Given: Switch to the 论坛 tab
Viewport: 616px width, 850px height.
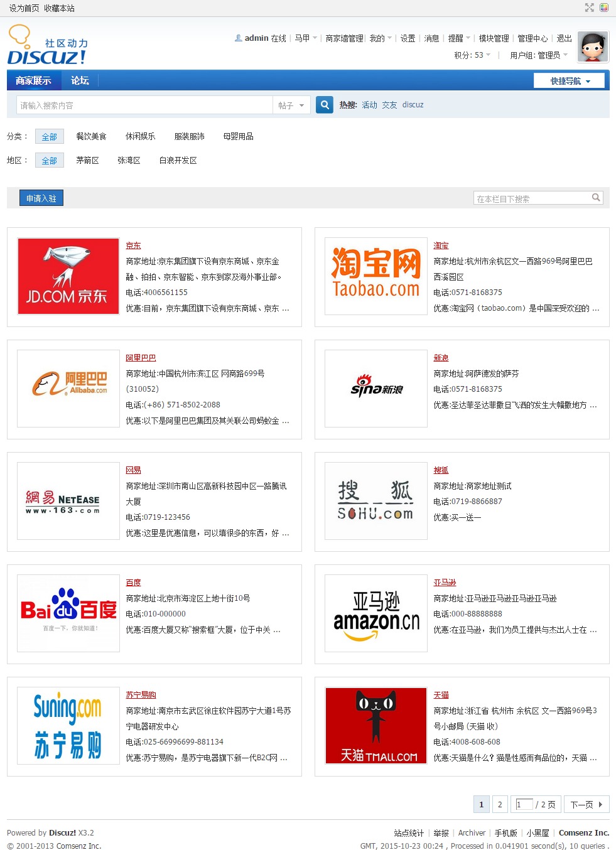Looking at the screenshot, I should pyautogui.click(x=80, y=80).
